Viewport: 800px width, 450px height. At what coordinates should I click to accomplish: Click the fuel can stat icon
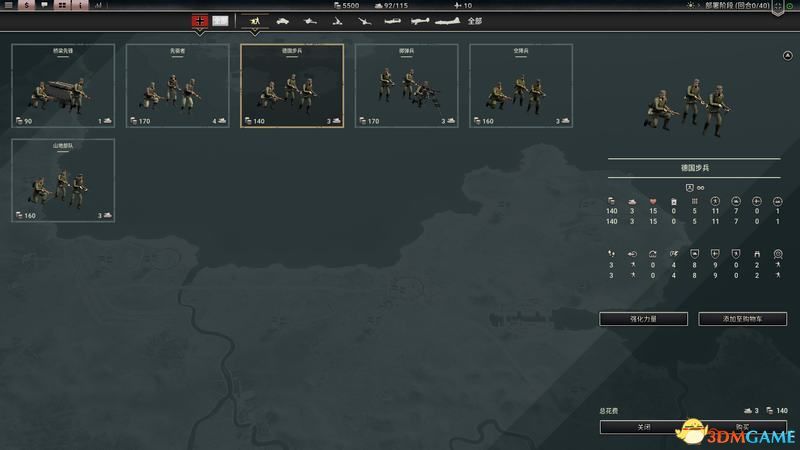pyautogui.click(x=673, y=202)
